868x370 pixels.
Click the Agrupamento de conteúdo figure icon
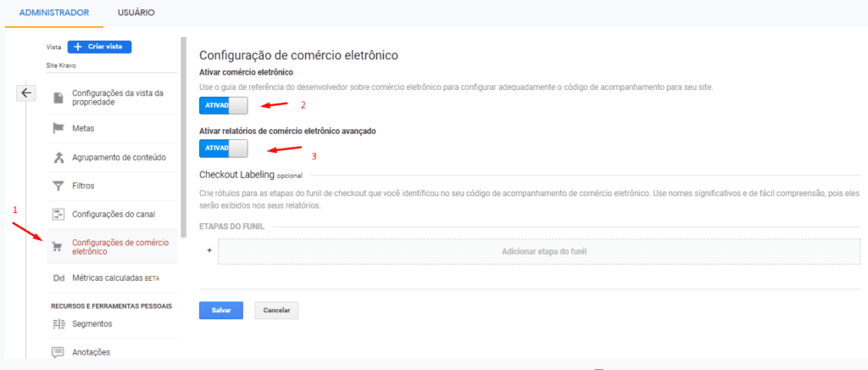pos(58,157)
